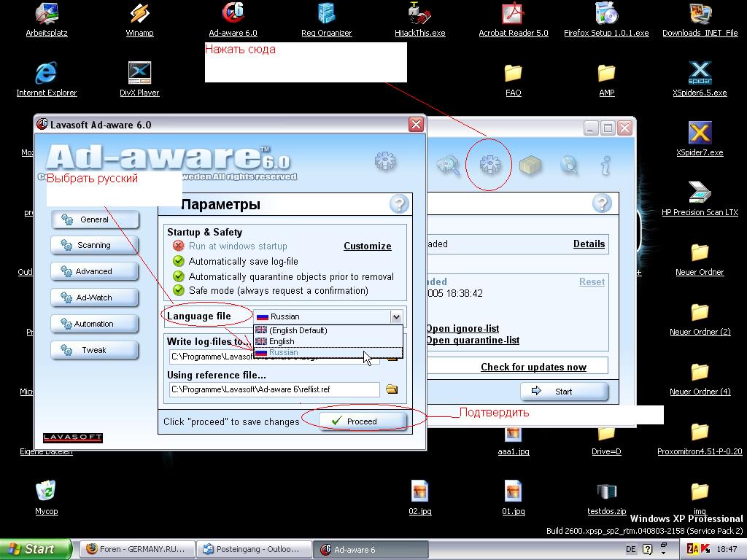This screenshot has width=747, height=560.
Task: Select the Internet Explorer desktop icon
Action: pyautogui.click(x=46, y=79)
